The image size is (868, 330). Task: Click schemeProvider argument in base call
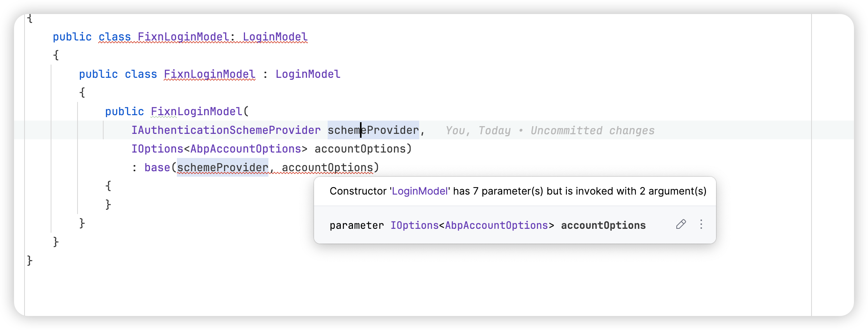tap(222, 167)
